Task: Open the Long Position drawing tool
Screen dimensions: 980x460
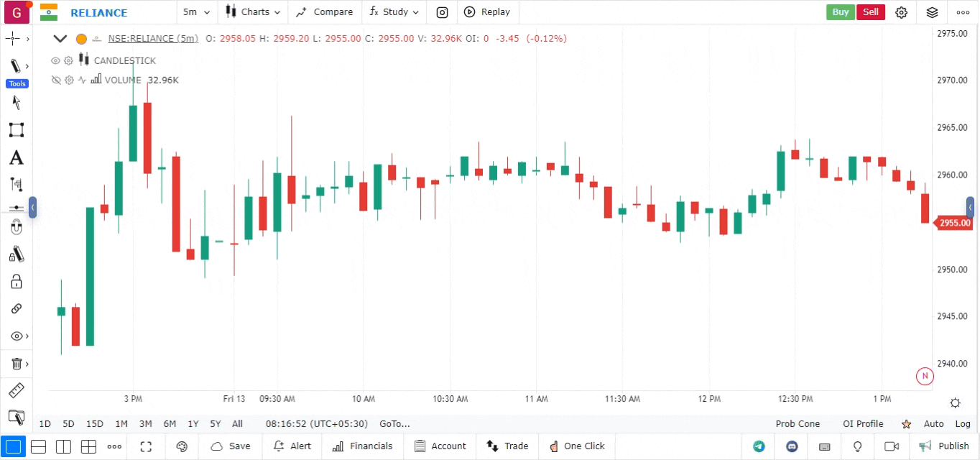Action: point(17,184)
